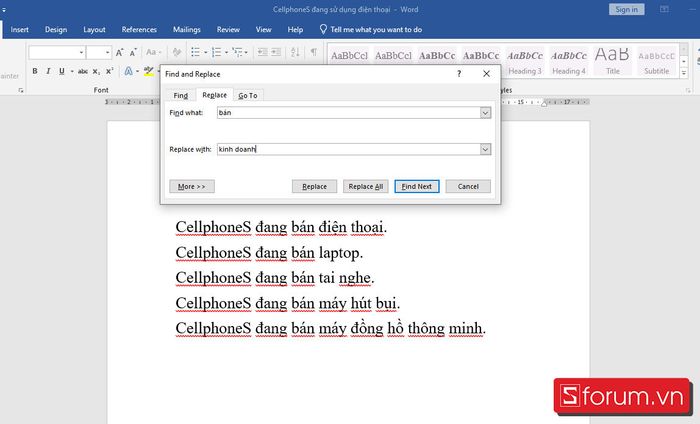Click Replace All button

click(366, 187)
